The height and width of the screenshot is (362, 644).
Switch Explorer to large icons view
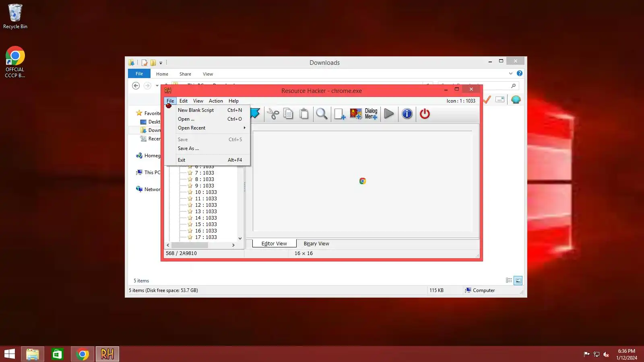pos(518,280)
